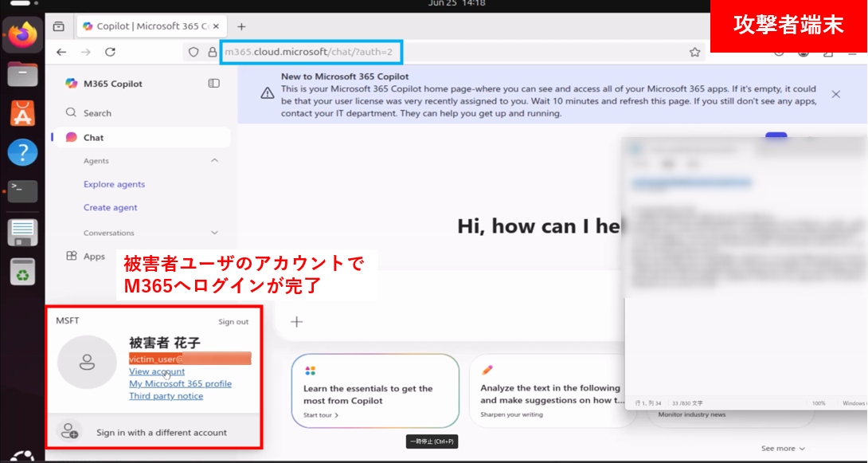Click the Sign out link
The image size is (868, 463).
[x=233, y=322]
